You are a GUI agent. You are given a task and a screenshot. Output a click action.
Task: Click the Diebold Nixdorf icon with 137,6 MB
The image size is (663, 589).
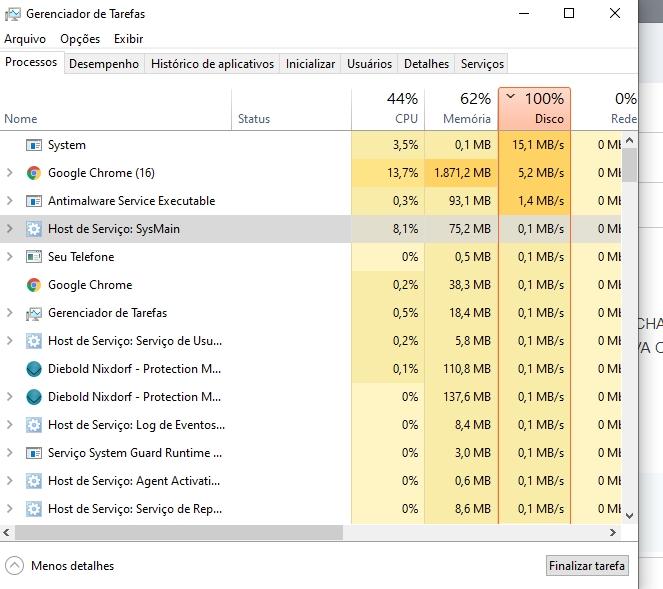pos(34,397)
